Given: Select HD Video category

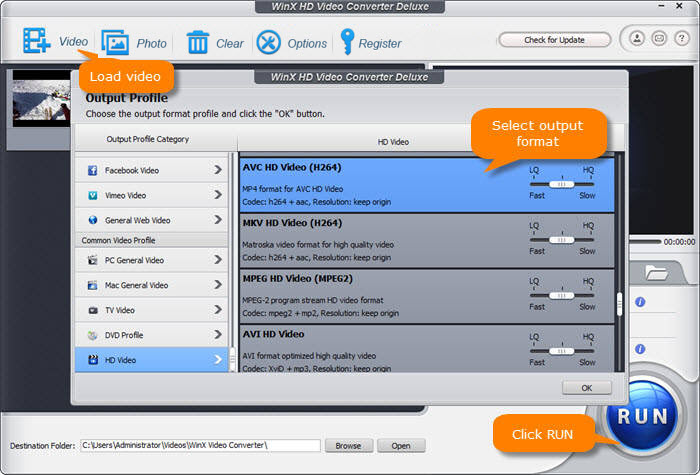Looking at the screenshot, I should [x=151, y=360].
